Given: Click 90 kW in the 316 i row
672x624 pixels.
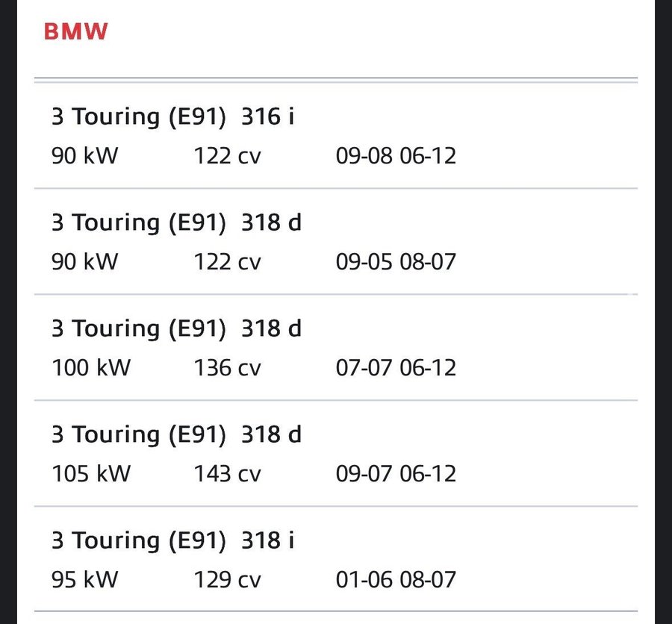Looking at the screenshot, I should 84,156.
